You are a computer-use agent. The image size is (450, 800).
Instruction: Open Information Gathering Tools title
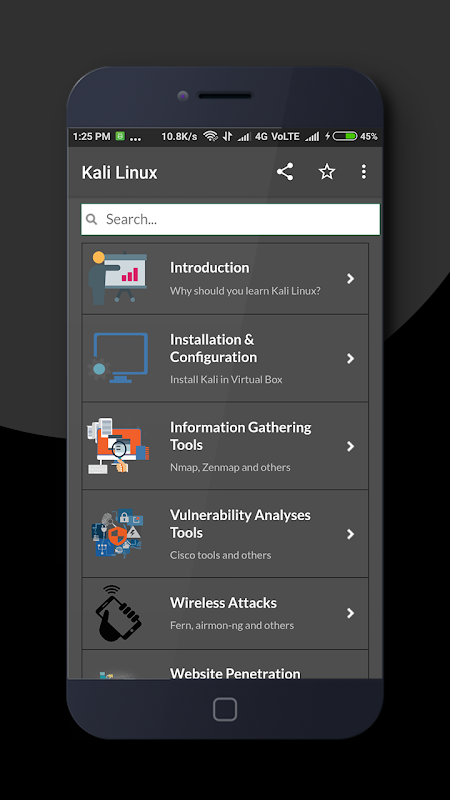(240, 436)
